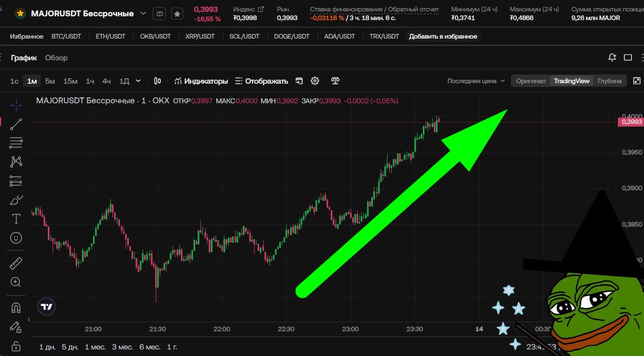Open chart settings gear

pyautogui.click(x=315, y=81)
